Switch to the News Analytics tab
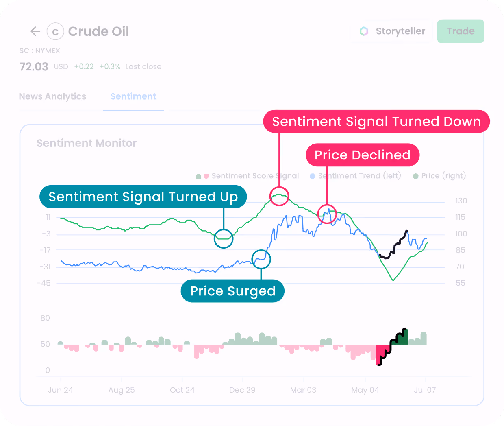 point(52,96)
